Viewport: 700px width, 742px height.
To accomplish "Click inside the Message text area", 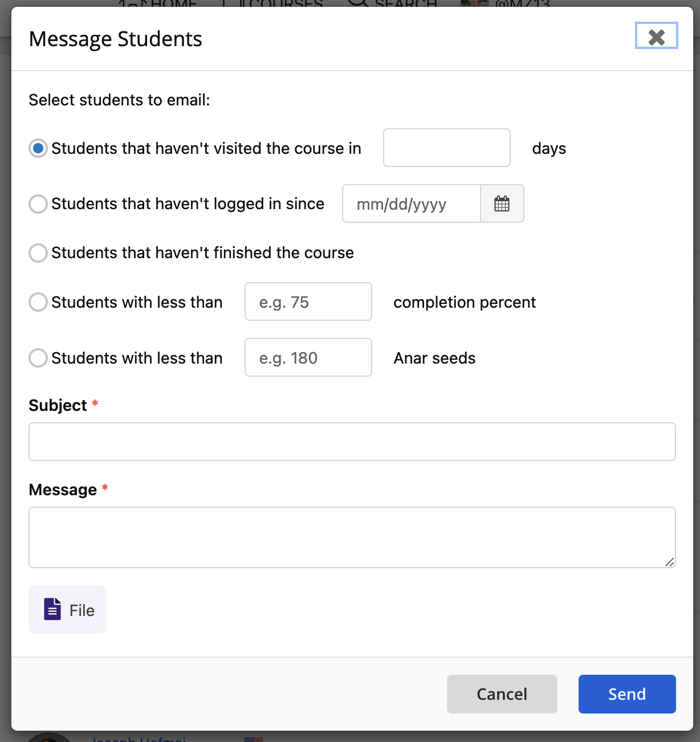I will (352, 537).
